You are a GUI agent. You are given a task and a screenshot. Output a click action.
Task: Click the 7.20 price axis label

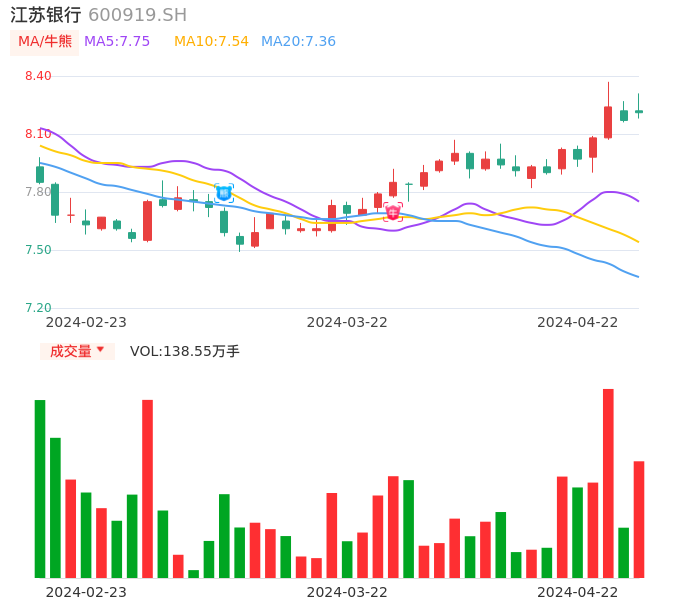pyautogui.click(x=38, y=308)
